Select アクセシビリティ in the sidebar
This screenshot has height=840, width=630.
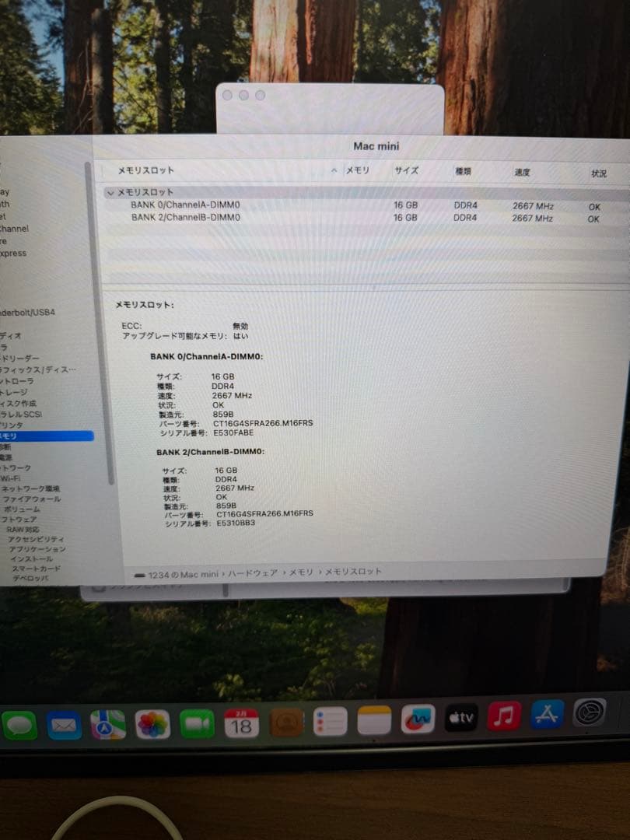click(36, 539)
